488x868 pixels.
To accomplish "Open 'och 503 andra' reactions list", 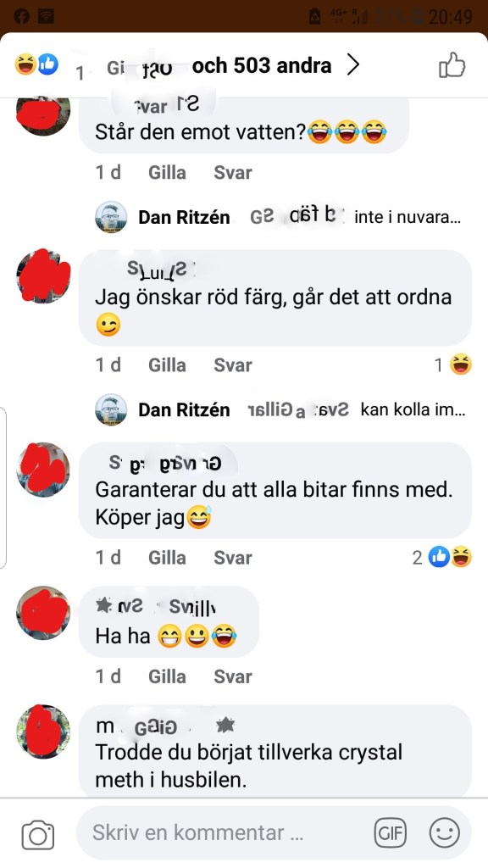I will 262,66.
